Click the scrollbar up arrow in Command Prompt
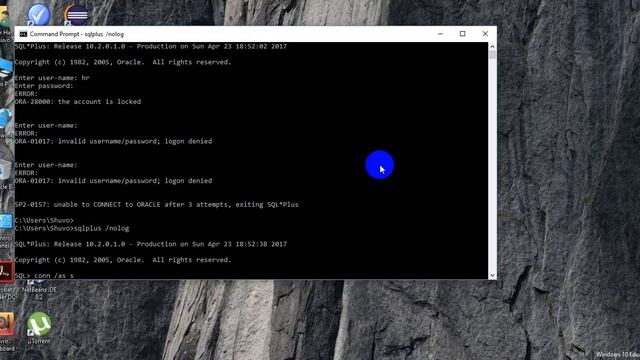Screen dimensions: 640x360 (x=492, y=46)
